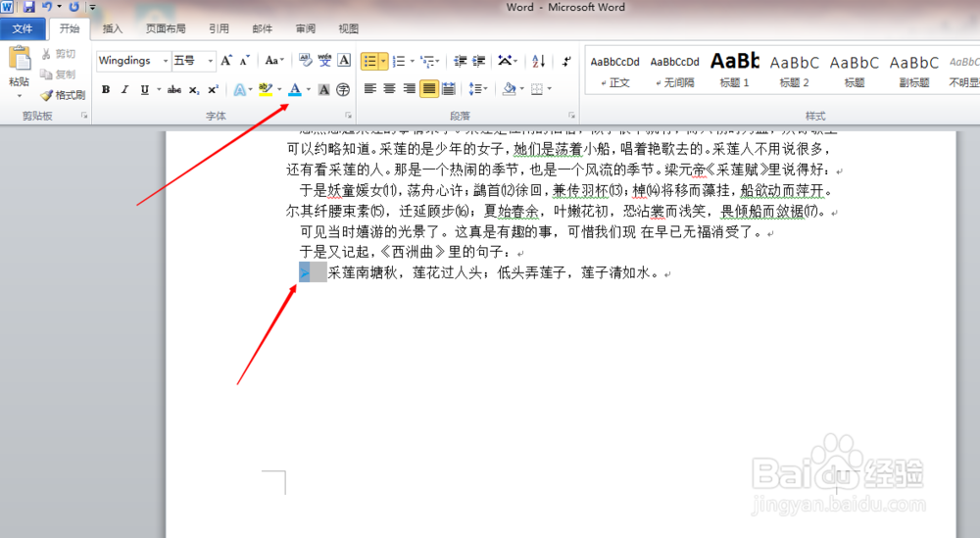This screenshot has width=980, height=538.
Task: Open the Paragraph dialog launcher
Action: [x=571, y=116]
